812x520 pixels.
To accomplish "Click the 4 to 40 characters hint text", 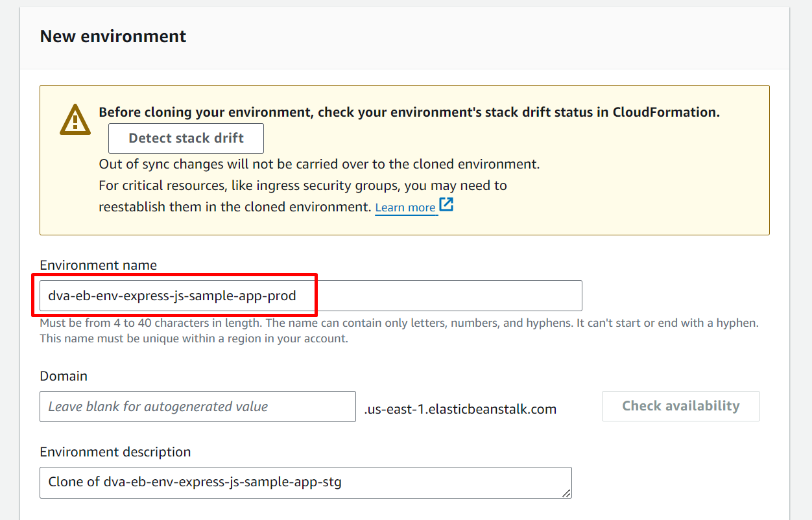I will tap(399, 323).
